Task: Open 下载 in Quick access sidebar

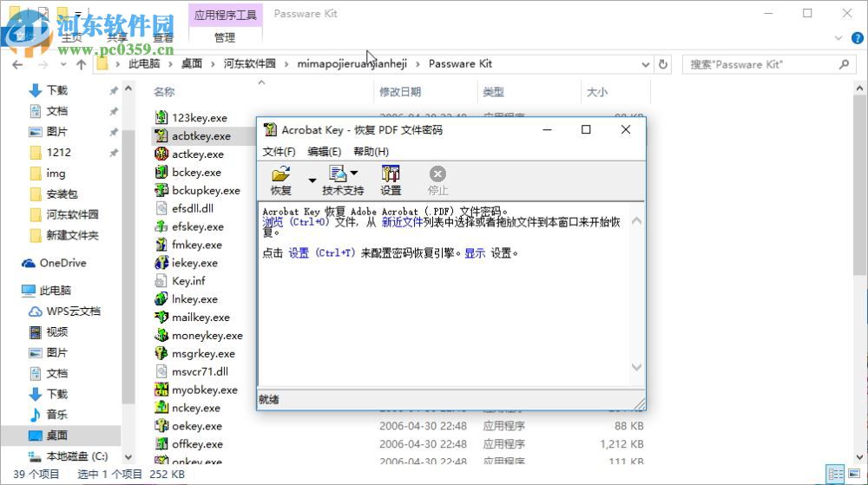Action: (x=56, y=90)
